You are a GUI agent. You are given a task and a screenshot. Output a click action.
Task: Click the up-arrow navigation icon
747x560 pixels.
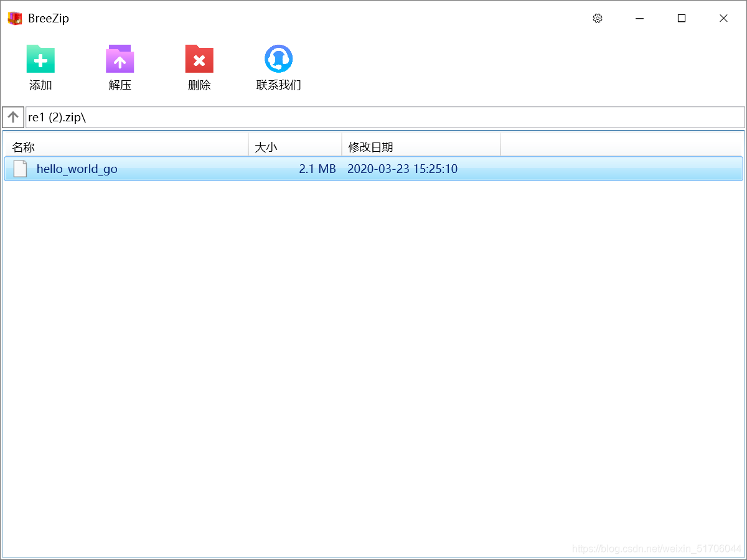12,117
